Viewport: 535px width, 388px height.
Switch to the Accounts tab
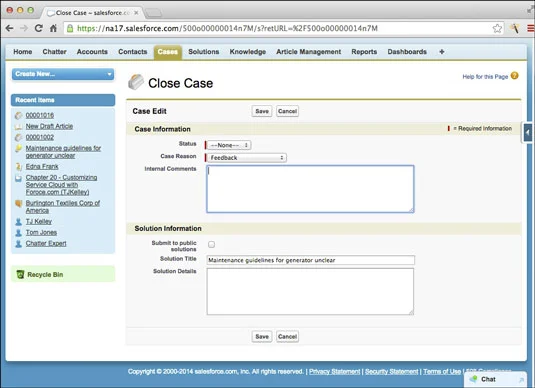[92, 52]
